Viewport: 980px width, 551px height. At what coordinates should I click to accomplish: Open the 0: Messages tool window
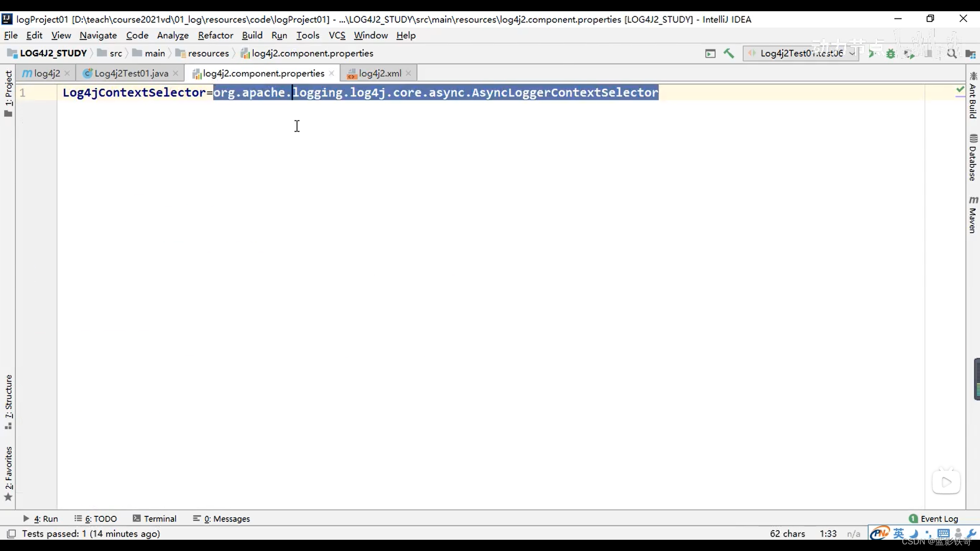[x=222, y=519]
